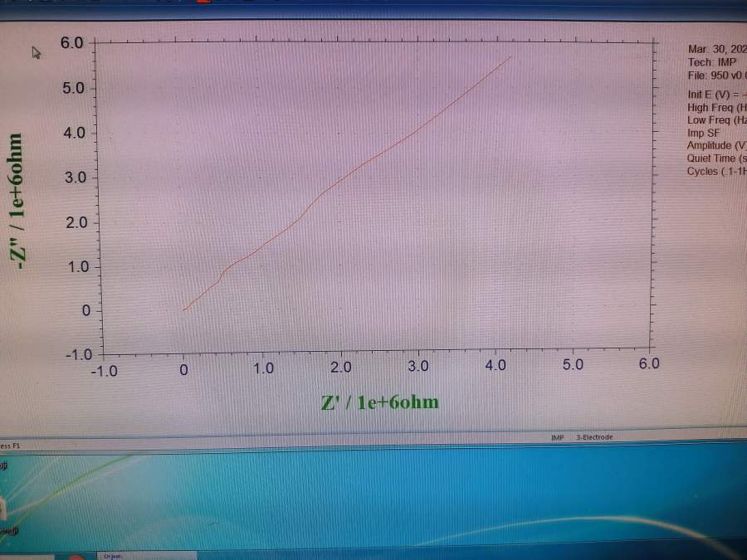Click the x-axis tick label 5.0
Viewport: 747px width, 560px height.
coord(573,365)
